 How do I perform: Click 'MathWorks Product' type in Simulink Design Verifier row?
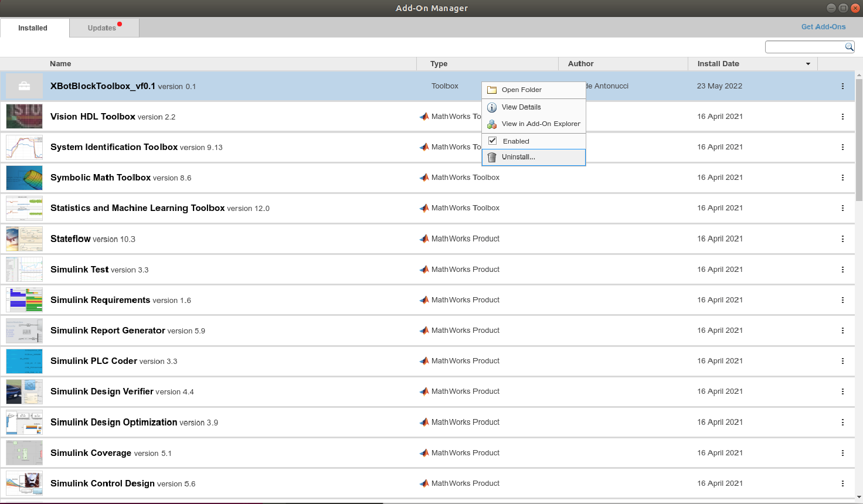coord(466,391)
